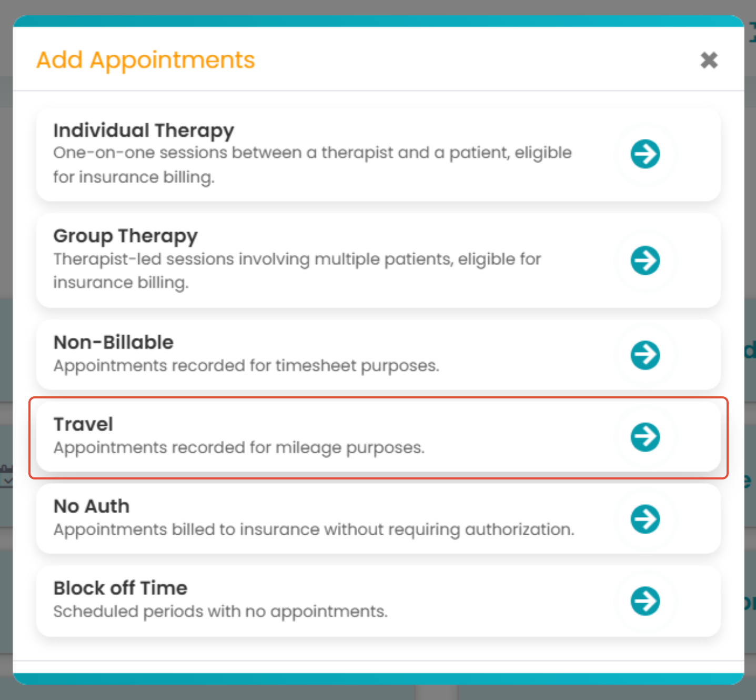This screenshot has height=700, width=756.
Task: Select the Individual Therapy title
Action: pos(144,131)
